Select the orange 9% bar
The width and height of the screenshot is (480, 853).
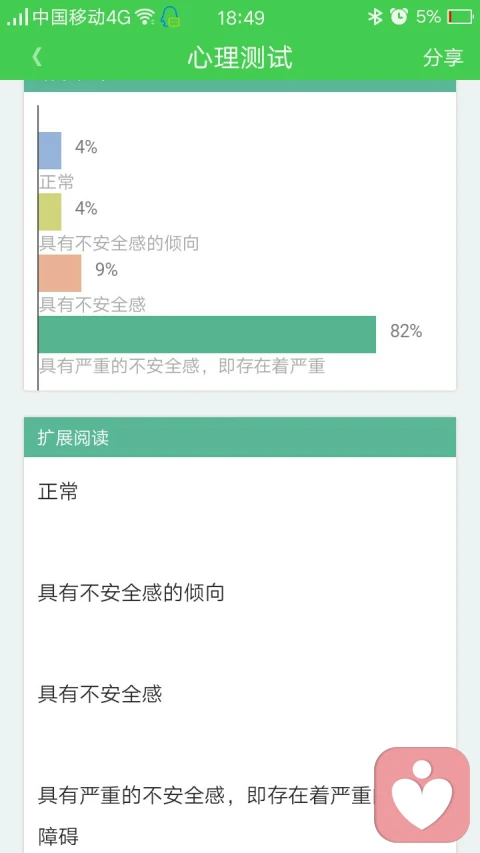(60, 273)
